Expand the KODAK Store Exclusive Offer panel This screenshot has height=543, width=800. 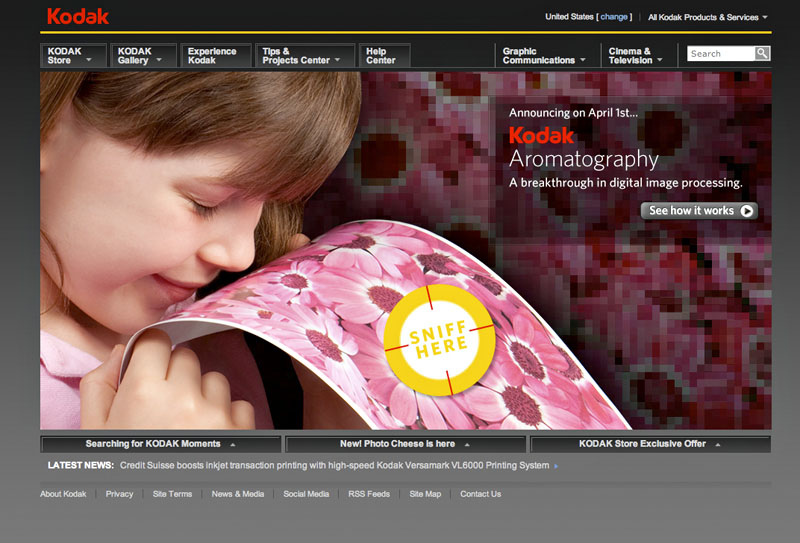650,444
